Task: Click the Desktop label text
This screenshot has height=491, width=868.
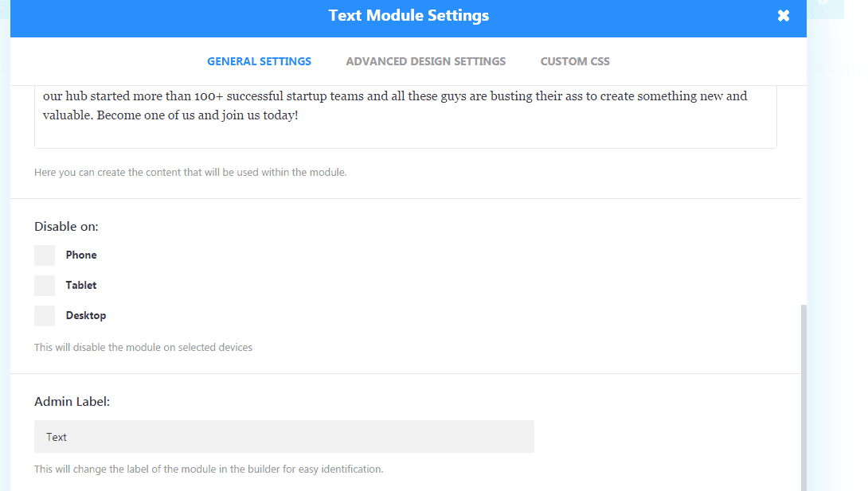Action: pos(86,316)
